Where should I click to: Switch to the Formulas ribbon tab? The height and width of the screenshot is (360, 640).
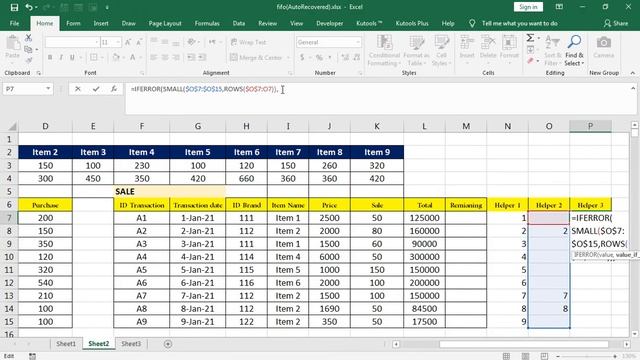point(207,24)
